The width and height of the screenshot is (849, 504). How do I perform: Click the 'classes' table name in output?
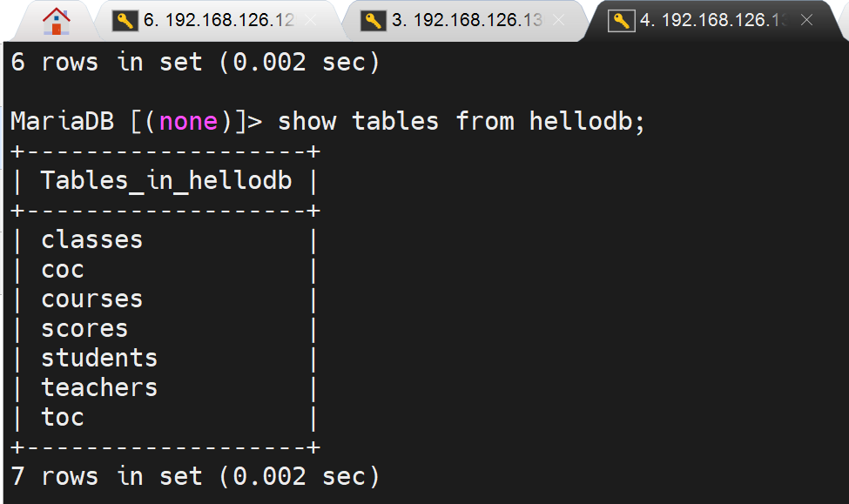91,239
